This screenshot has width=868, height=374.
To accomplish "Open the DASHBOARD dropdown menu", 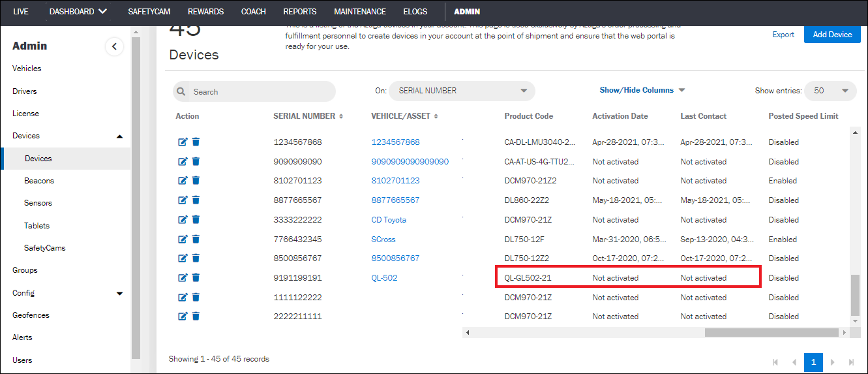I will [78, 12].
